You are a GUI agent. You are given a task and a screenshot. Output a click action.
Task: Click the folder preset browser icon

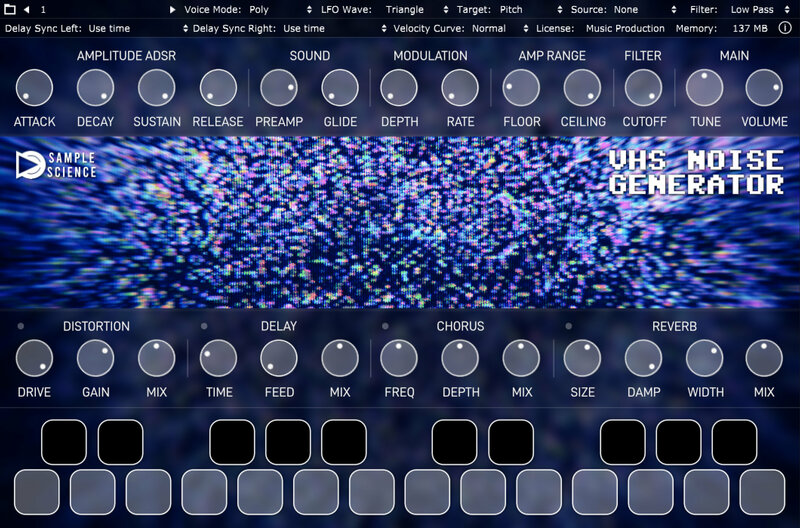10,10
